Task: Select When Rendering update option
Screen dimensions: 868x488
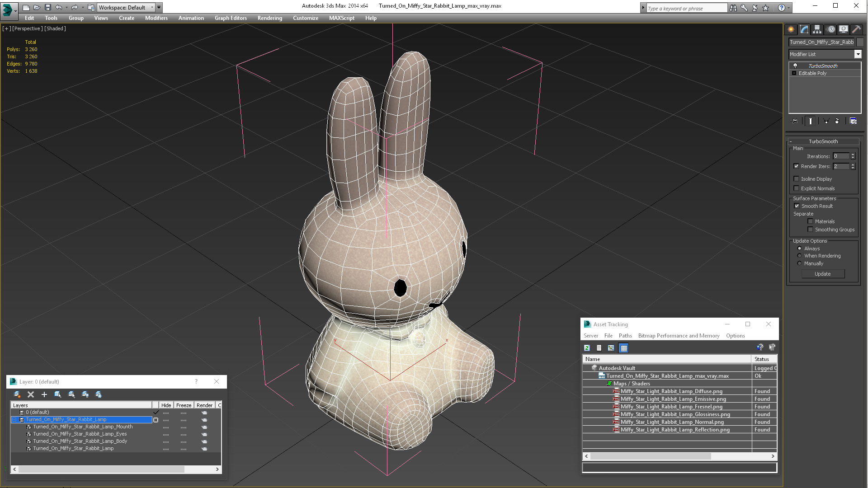Action: [x=799, y=256]
